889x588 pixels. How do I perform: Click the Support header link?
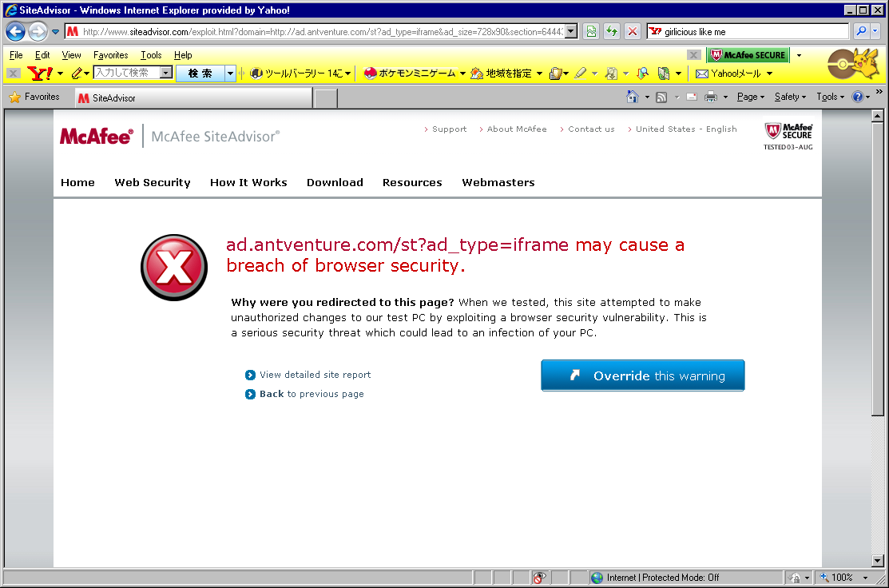point(449,129)
